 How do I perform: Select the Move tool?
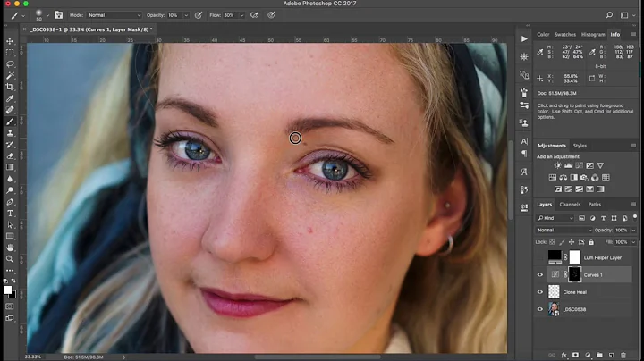point(10,41)
